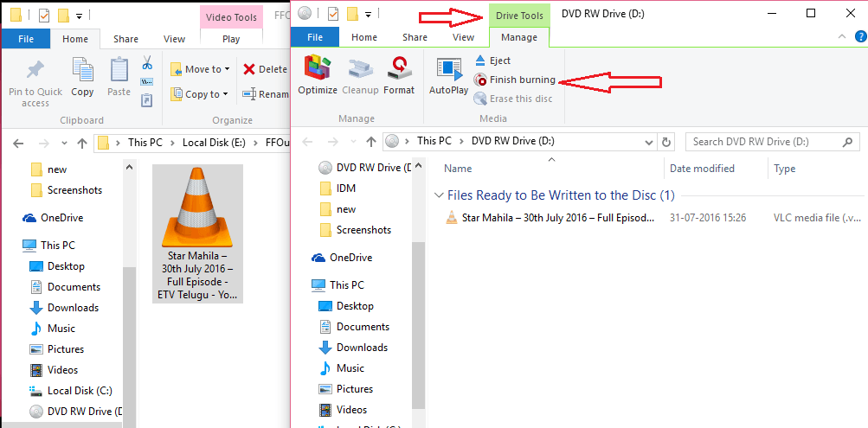
Task: Click Copy path icon below scissors
Action: point(147,82)
